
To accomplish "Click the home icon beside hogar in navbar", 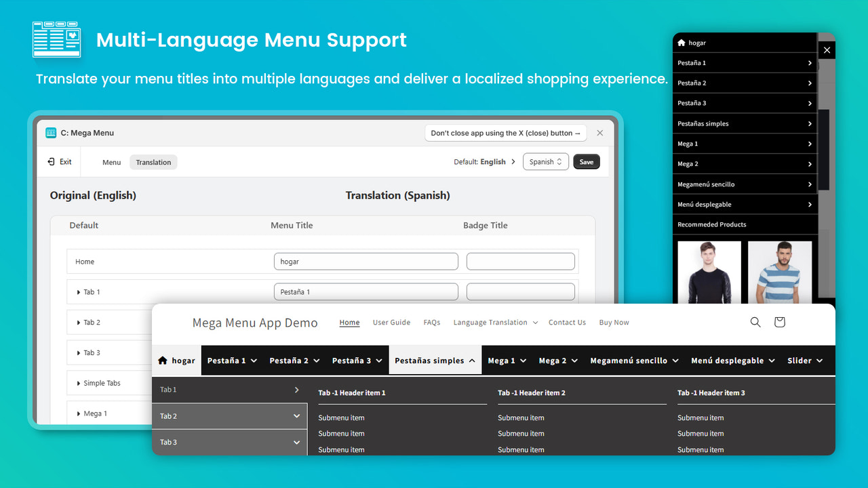I will point(162,361).
